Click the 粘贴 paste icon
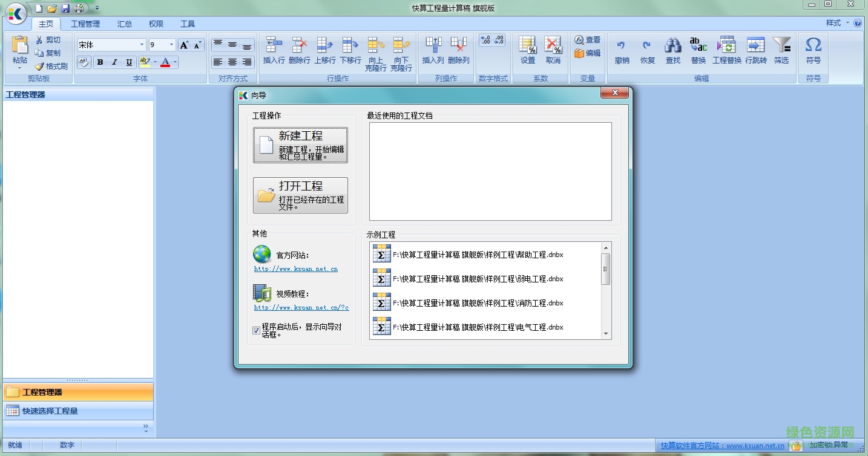 point(20,45)
